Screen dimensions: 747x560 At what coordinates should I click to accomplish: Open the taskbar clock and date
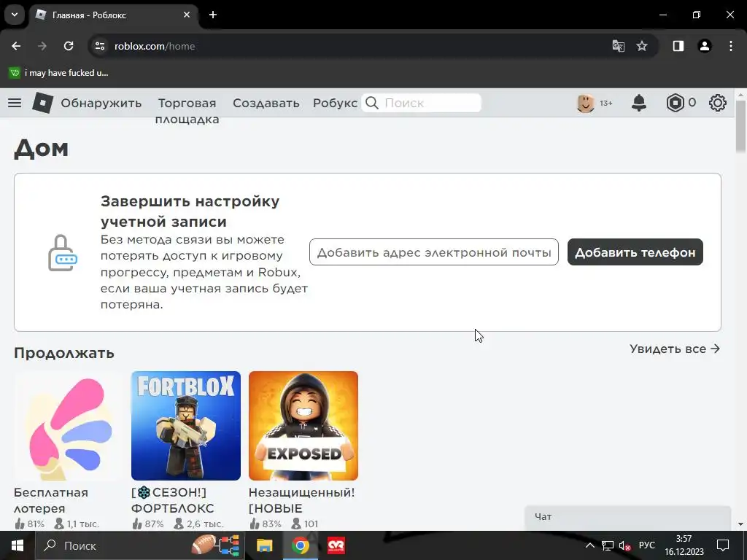684,545
